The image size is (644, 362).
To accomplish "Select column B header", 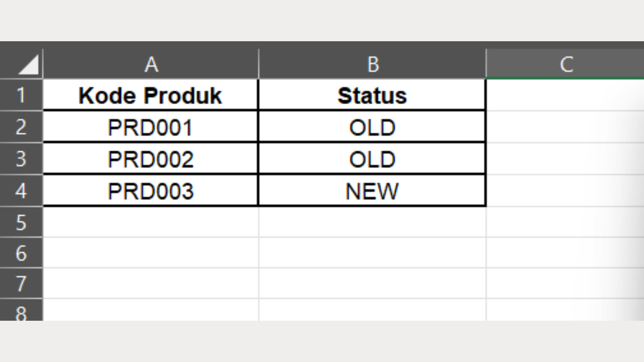I will coord(372,64).
